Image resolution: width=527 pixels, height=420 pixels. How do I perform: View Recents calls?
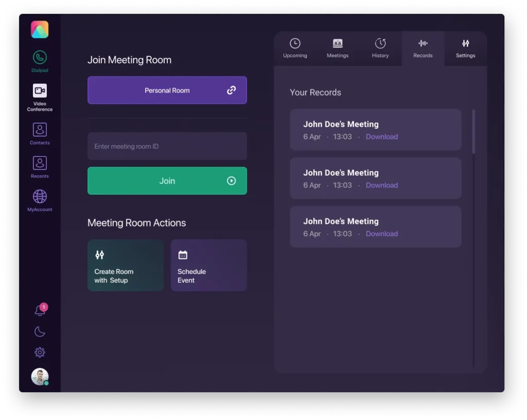point(40,164)
